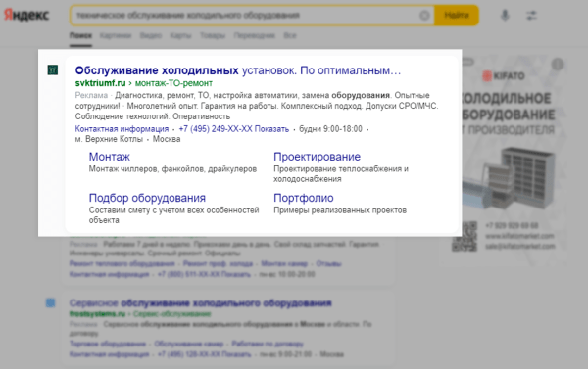Screen dimensions: 588x369
Task: Open search settings sliders icon
Action: 531,16
